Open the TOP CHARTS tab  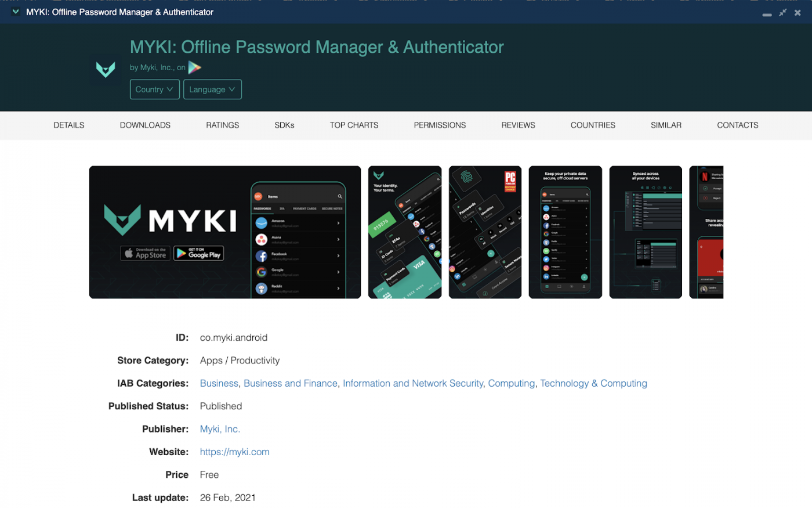coord(354,125)
